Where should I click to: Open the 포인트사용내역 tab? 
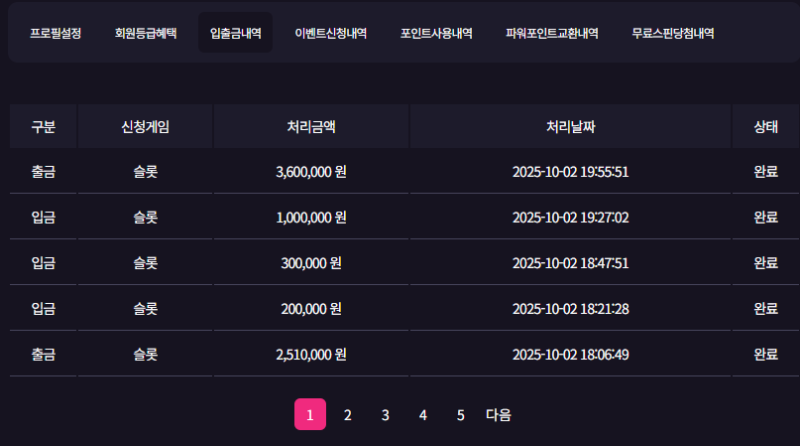click(x=436, y=33)
